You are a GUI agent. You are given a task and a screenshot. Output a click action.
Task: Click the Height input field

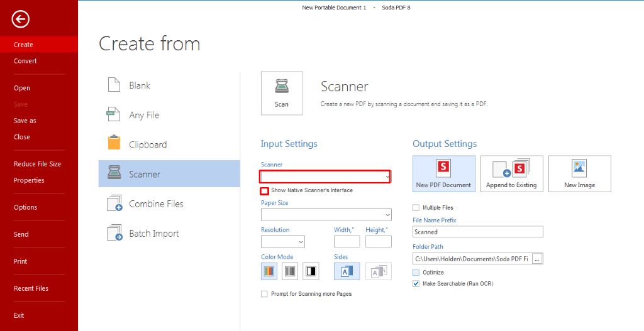pos(378,242)
